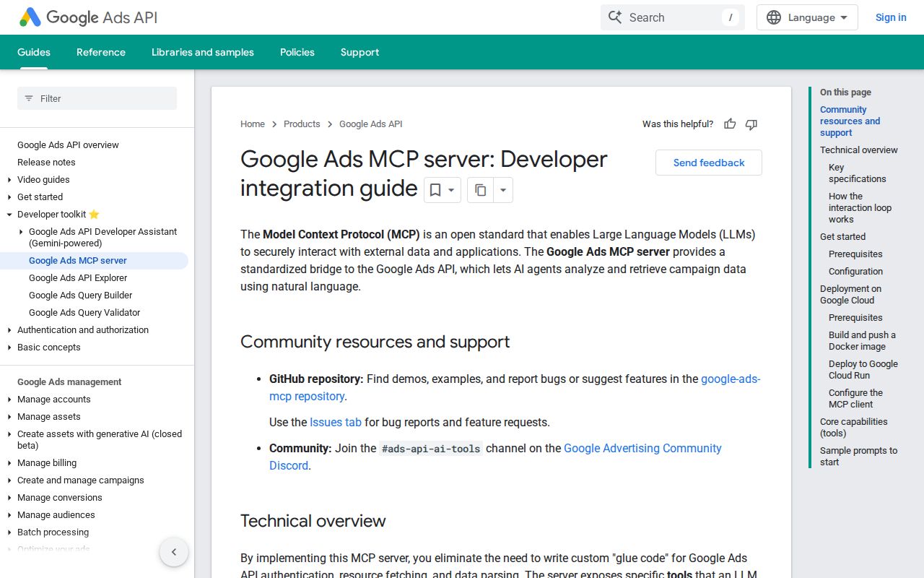
Task: Open Google Ads Query Builder
Action: click(x=81, y=295)
